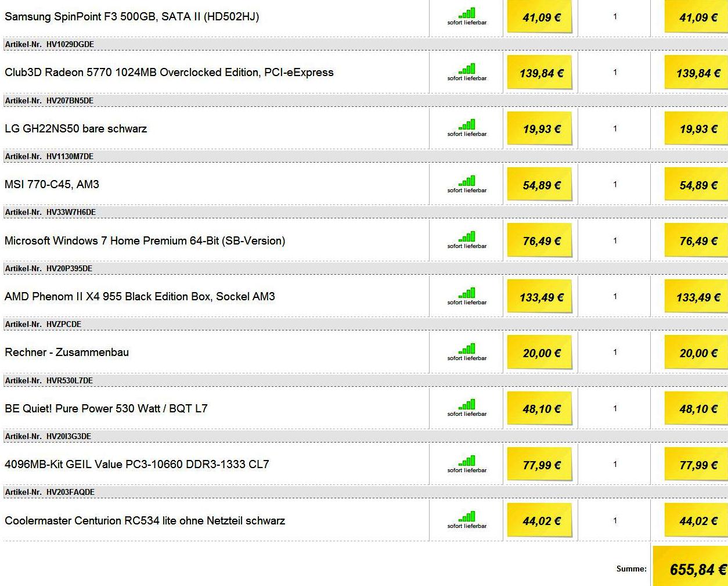728x586 pixels.
Task: Click availability bars for LG GH22NS50
Action: (467, 124)
